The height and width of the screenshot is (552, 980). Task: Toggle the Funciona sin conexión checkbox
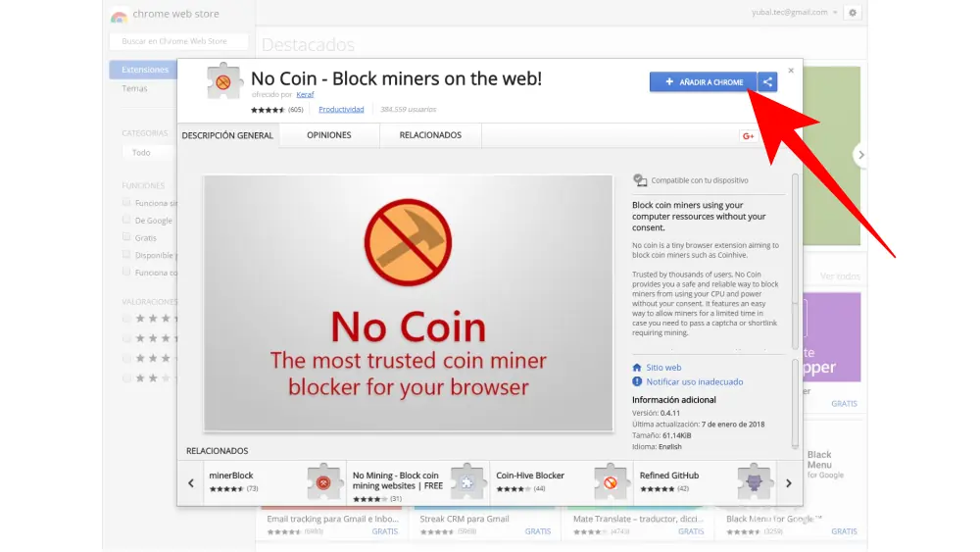[x=126, y=203]
